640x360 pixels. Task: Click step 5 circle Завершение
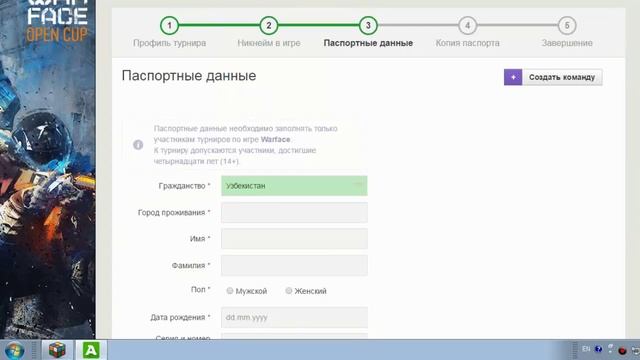click(567, 26)
